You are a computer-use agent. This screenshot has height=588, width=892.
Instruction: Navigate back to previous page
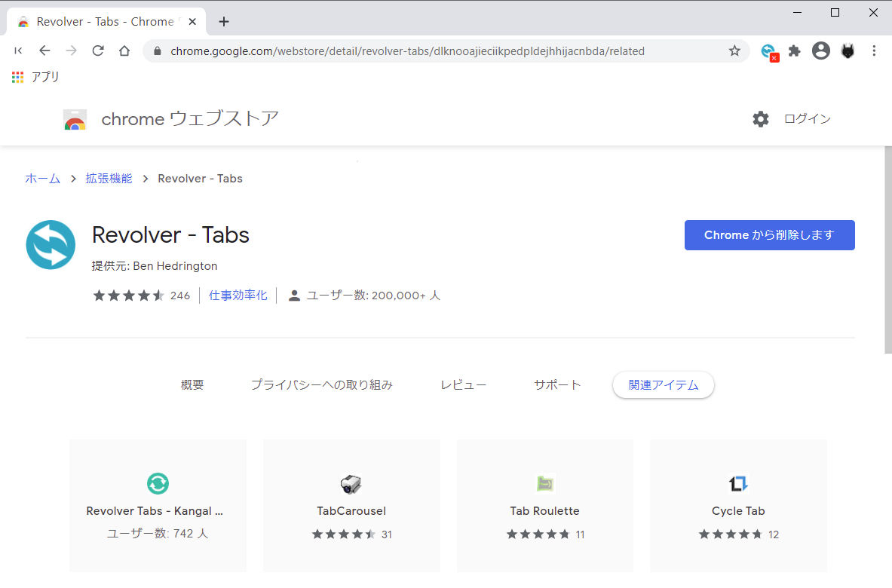pos(44,51)
